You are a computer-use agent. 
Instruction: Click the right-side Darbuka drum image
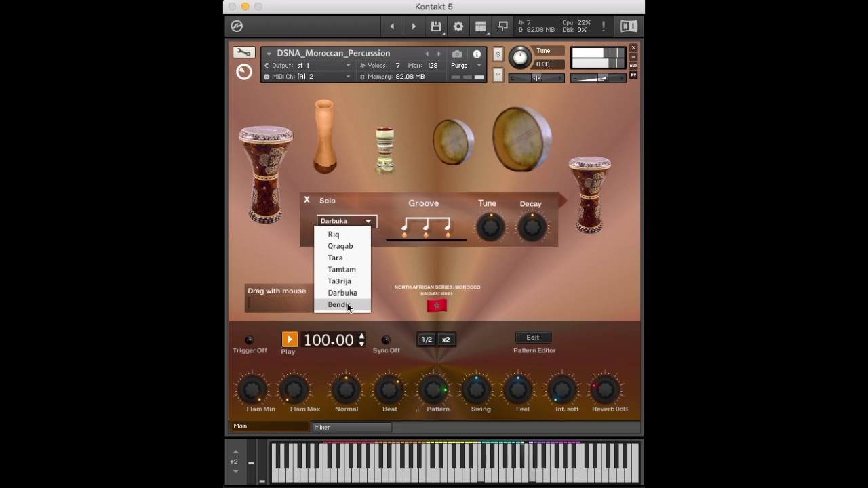coord(589,195)
